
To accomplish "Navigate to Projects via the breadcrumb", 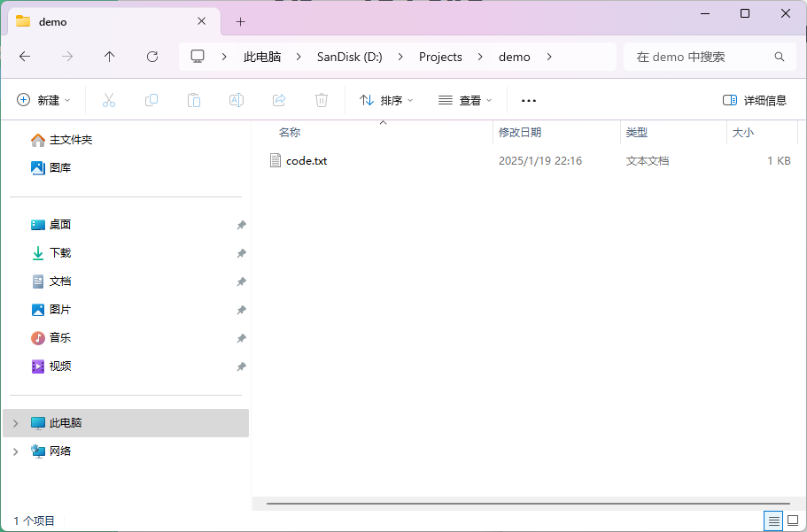I will pos(440,56).
